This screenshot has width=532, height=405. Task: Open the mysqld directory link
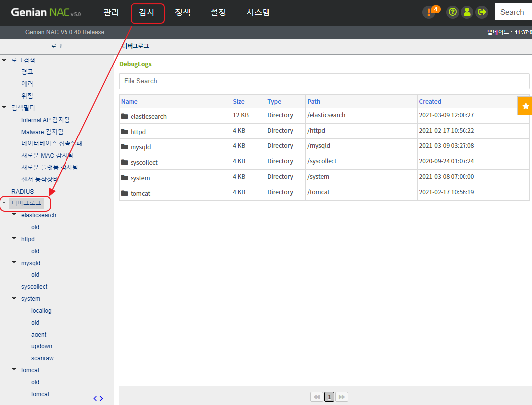pyautogui.click(x=140, y=147)
